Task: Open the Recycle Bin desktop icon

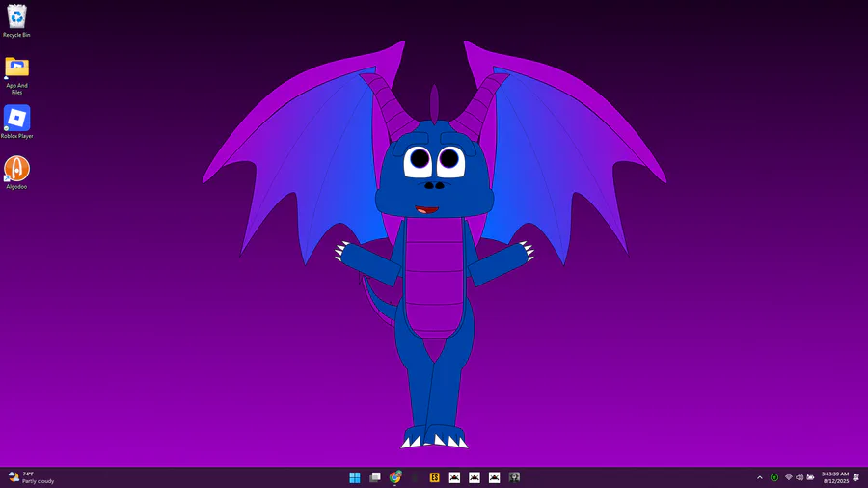Action: [x=16, y=21]
